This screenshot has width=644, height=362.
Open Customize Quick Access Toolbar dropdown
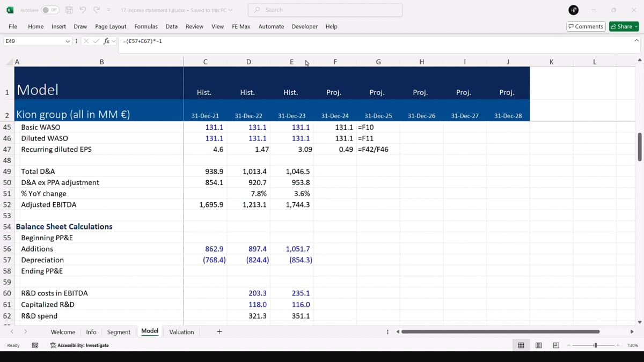click(109, 10)
